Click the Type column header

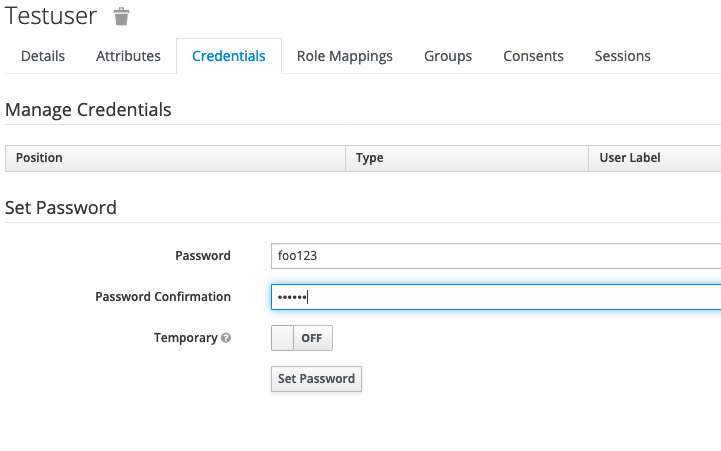[370, 158]
